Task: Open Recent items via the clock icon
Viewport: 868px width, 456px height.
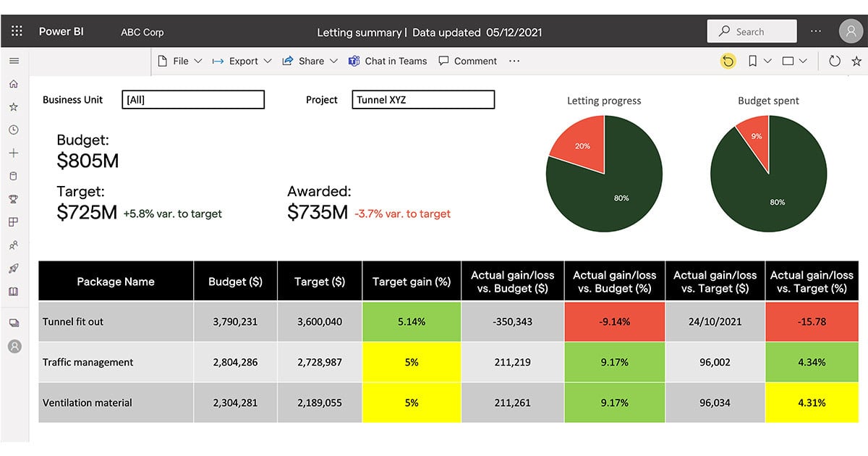Action: click(14, 130)
